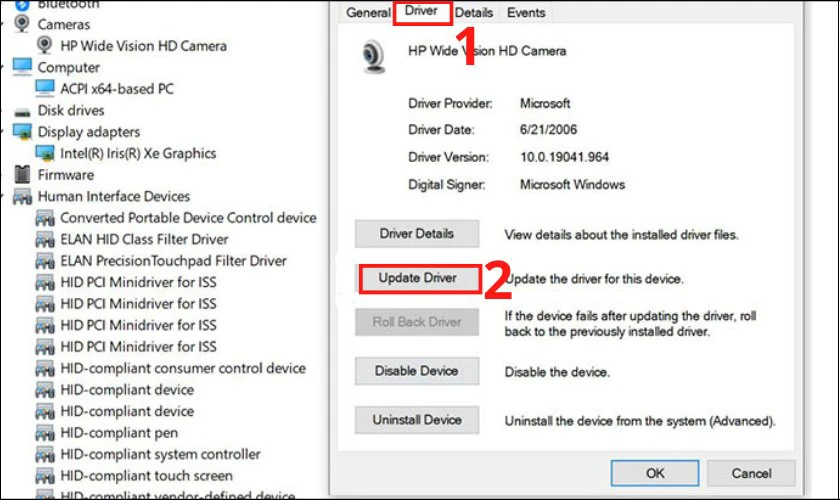The width and height of the screenshot is (840, 500).
Task: Click the icon beside Converted Portable Device Control device
Action: [45, 218]
